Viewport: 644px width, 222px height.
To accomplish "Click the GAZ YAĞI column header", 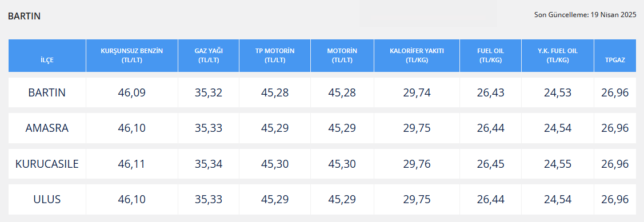I will [209, 56].
